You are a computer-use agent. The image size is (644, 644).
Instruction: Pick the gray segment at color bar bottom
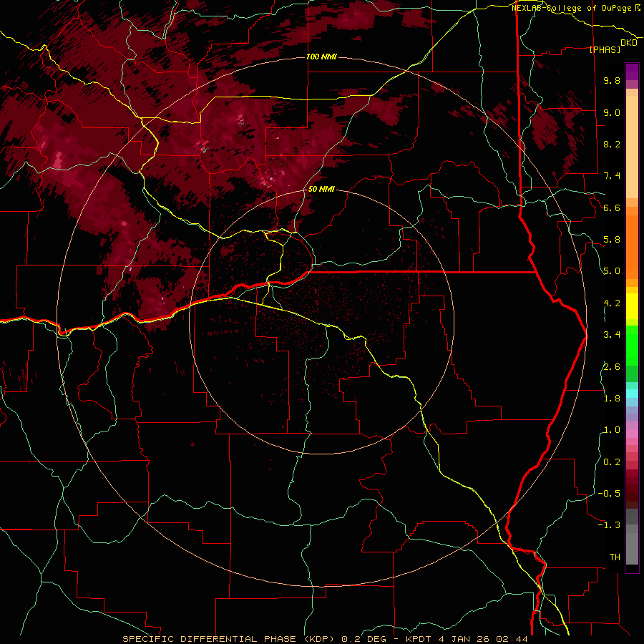632,549
